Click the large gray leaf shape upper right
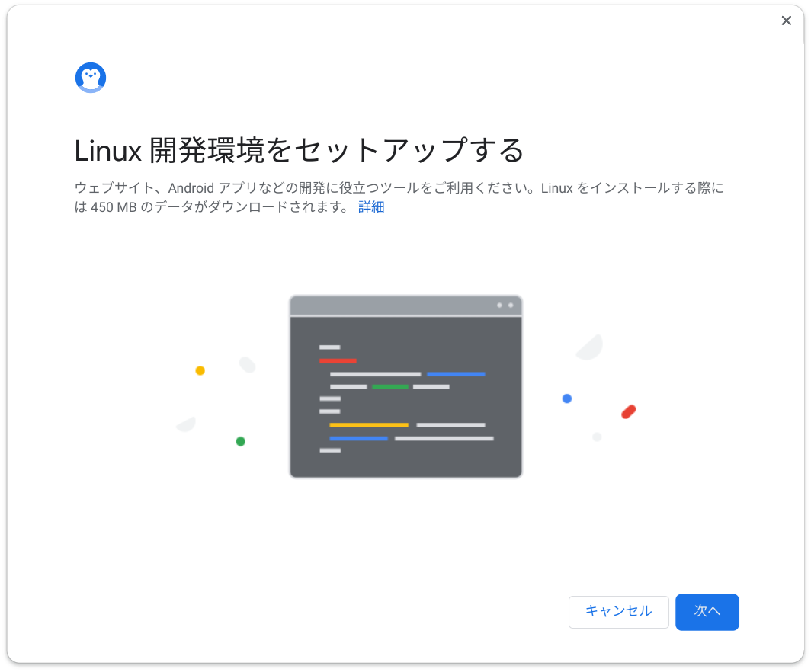 point(590,347)
